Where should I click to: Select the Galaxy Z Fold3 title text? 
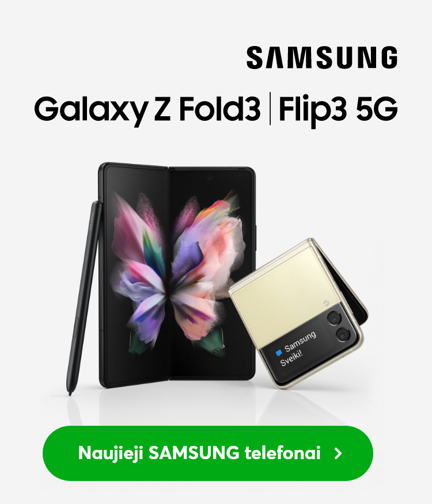[147, 108]
